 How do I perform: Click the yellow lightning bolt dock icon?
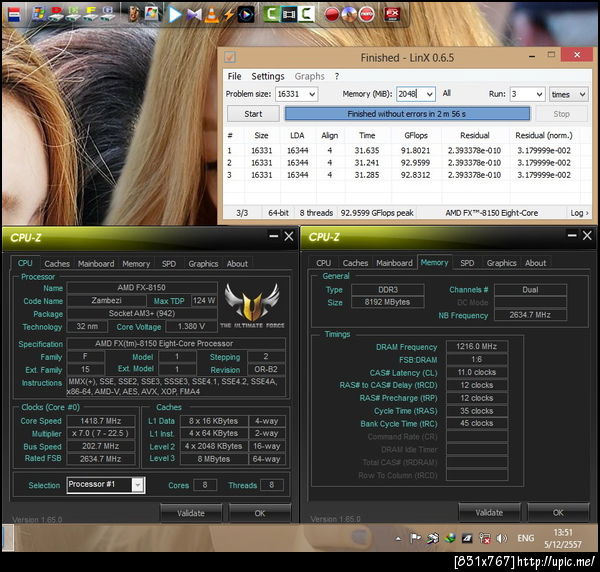pos(230,14)
